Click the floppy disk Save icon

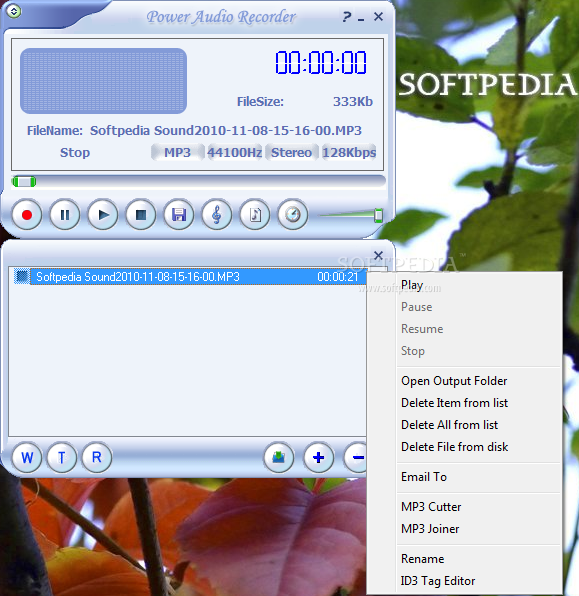pyautogui.click(x=179, y=215)
